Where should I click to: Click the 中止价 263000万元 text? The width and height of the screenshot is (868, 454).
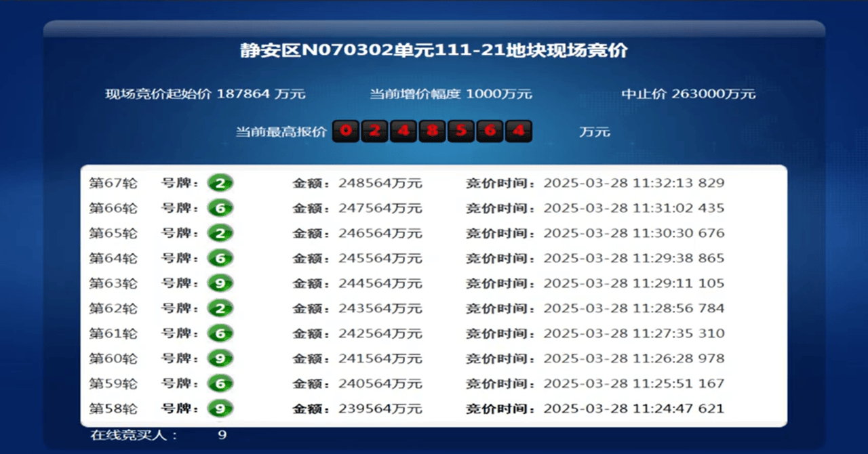point(688,94)
